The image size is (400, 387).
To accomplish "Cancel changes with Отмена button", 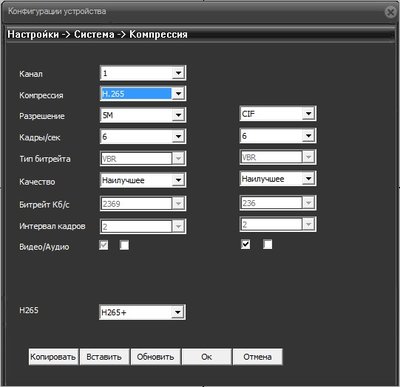I will pos(257,357).
